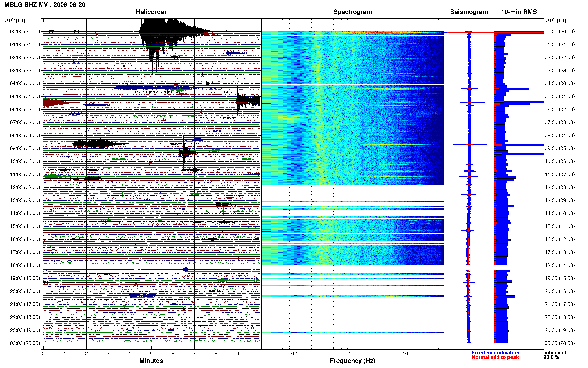Click left time label 05:00 (01:00)

point(25,96)
